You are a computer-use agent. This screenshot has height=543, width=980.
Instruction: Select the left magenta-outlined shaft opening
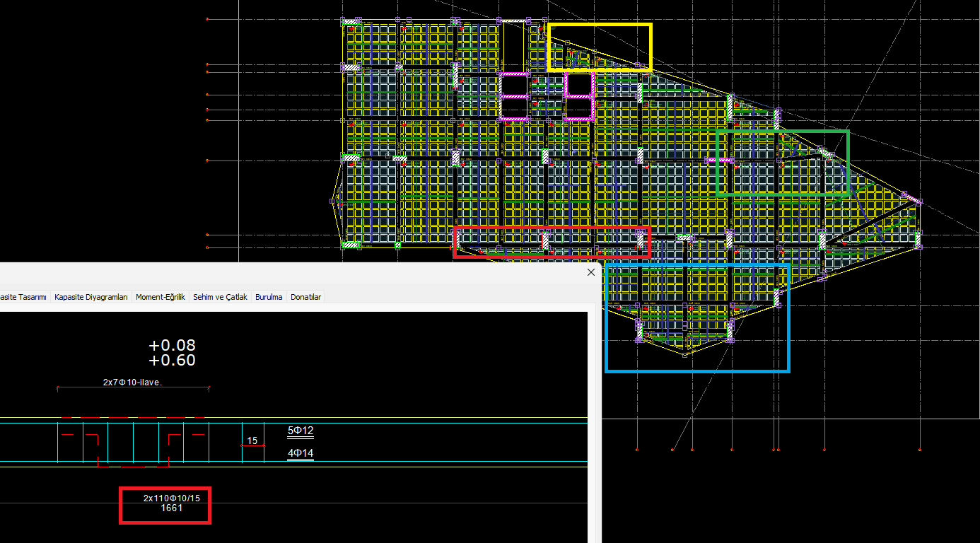point(514,96)
